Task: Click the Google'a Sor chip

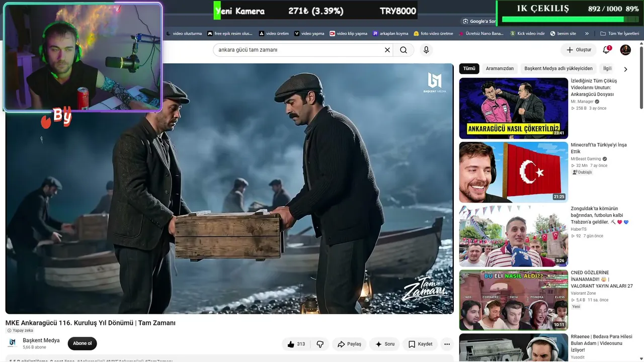Action: [x=479, y=21]
